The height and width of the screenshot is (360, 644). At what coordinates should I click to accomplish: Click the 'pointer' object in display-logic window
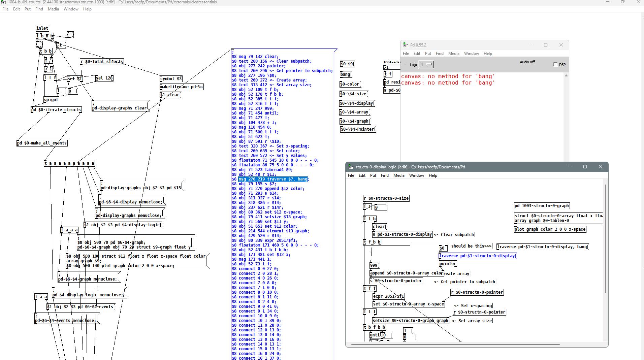tap(448, 264)
